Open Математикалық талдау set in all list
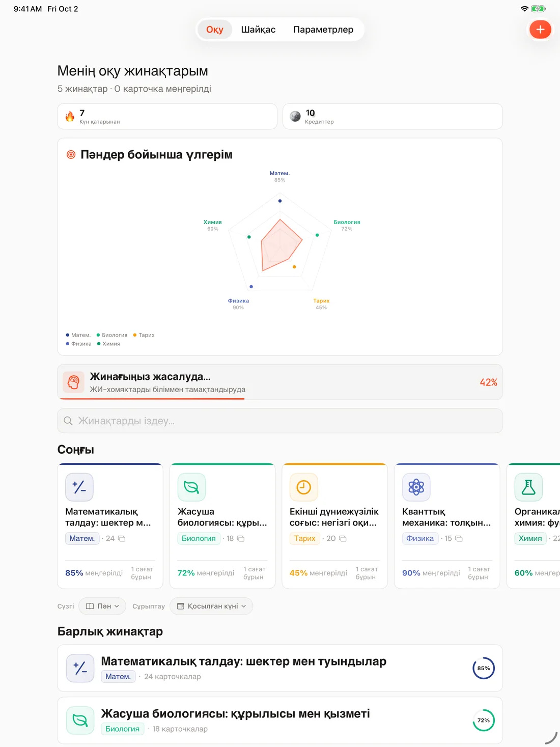This screenshot has width=560, height=747. click(280, 668)
